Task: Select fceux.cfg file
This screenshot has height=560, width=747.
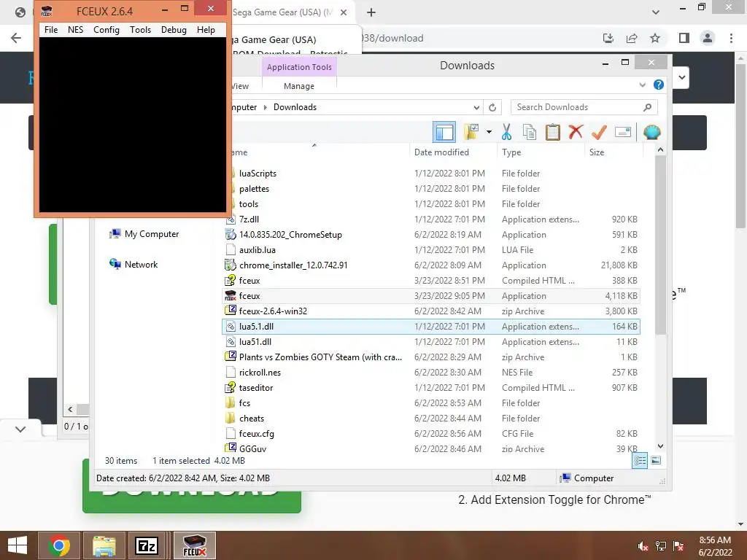Action: click(431, 433)
